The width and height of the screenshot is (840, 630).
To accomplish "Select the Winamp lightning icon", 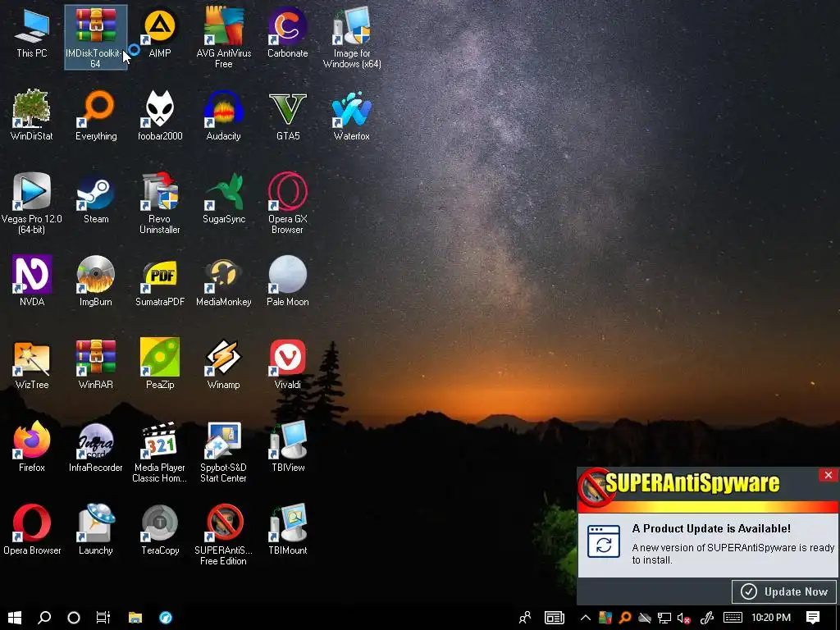I will pyautogui.click(x=223, y=365).
